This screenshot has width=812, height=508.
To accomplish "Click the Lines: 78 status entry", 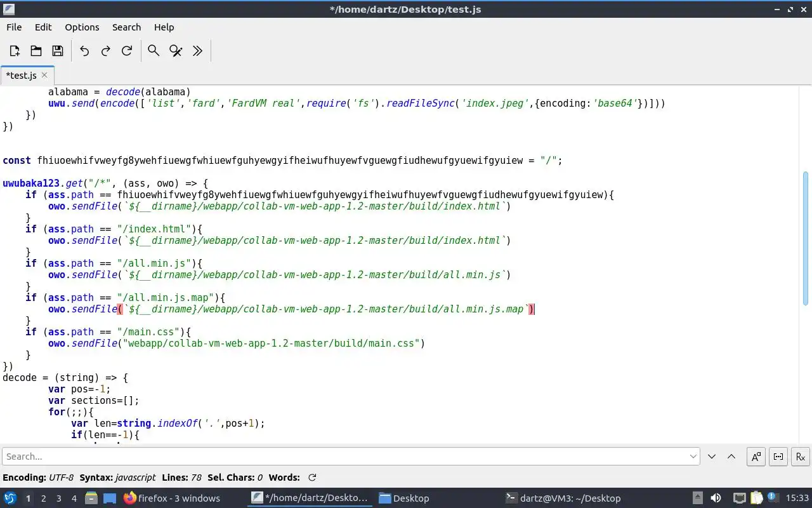I will [181, 478].
